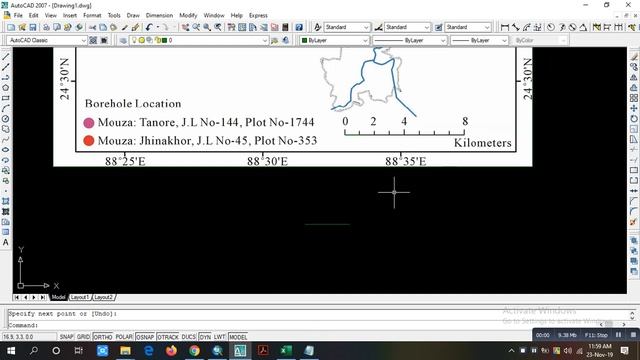Toggle POLAR tracking in status bar
Image resolution: width=640 pixels, height=360 pixels.
tap(124, 337)
